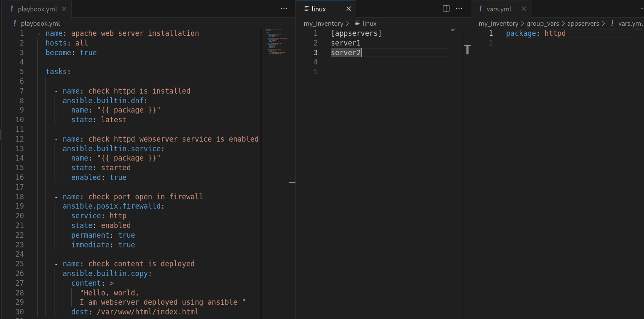Open the group_vars breadcrumb dropdown
This screenshot has height=319, width=644.
pyautogui.click(x=543, y=23)
